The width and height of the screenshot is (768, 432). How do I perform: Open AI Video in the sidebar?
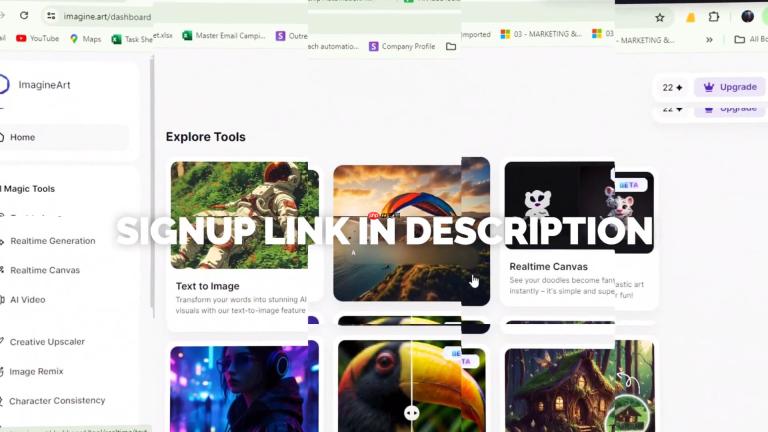pyautogui.click(x=27, y=300)
